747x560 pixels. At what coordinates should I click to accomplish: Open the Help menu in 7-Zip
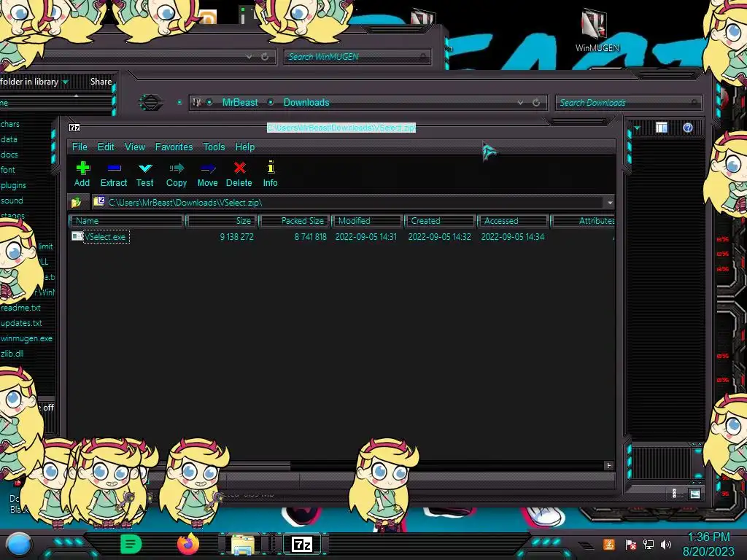(245, 147)
